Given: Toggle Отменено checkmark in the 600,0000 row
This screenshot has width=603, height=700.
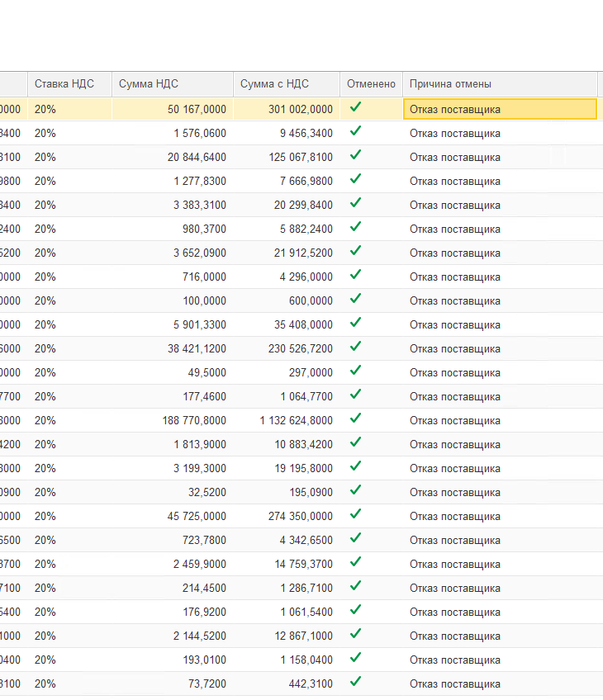Looking at the screenshot, I should pyautogui.click(x=356, y=299).
